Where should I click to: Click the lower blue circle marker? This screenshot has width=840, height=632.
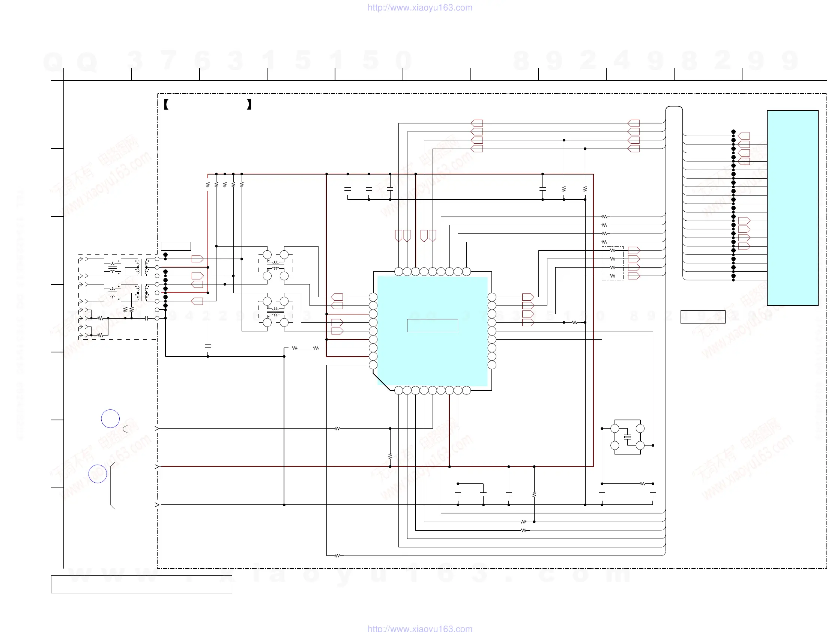click(98, 474)
